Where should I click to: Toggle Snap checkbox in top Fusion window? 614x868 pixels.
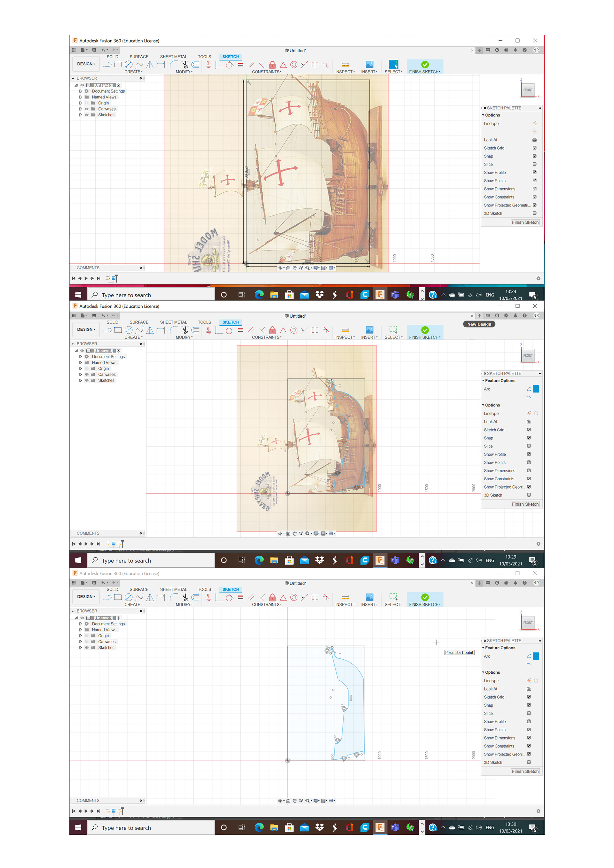pos(535,156)
